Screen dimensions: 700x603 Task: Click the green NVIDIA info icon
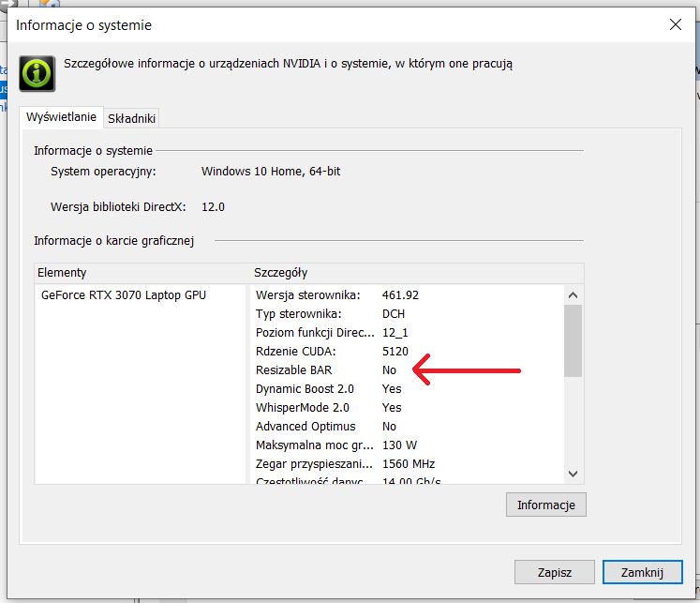pyautogui.click(x=37, y=74)
